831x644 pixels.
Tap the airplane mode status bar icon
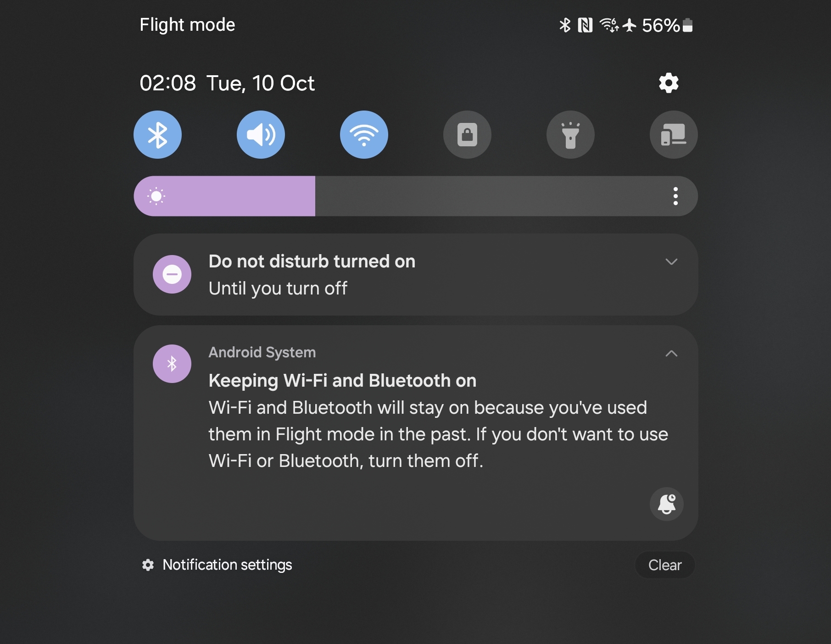[x=630, y=25]
